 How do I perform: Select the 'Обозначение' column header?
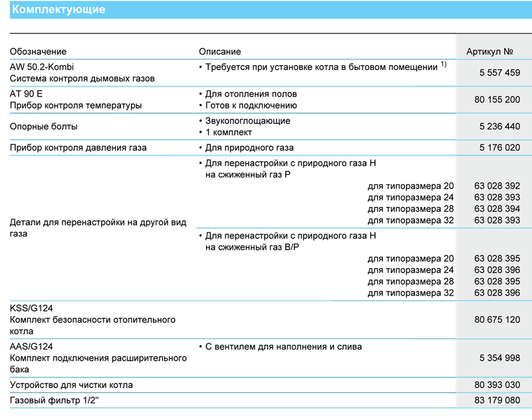tap(38, 52)
